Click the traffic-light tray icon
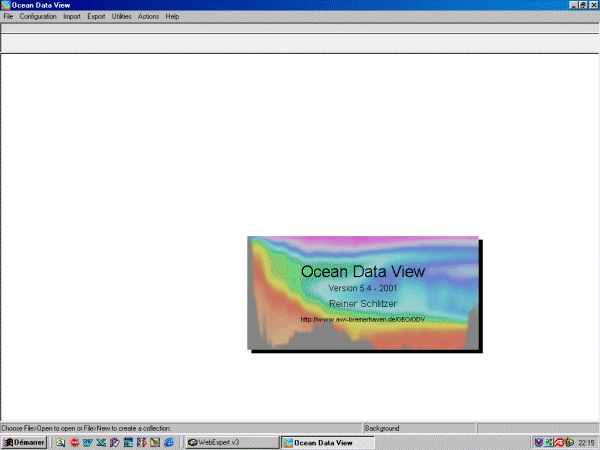Screen dimensions: 600x450 (x=549, y=443)
